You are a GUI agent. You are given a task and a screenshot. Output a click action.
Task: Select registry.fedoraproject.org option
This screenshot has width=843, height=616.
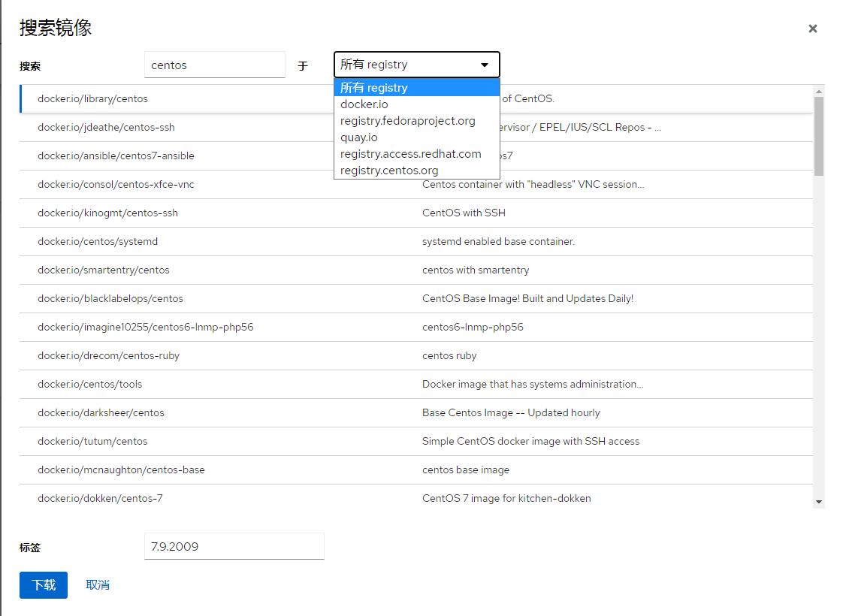[417, 121]
